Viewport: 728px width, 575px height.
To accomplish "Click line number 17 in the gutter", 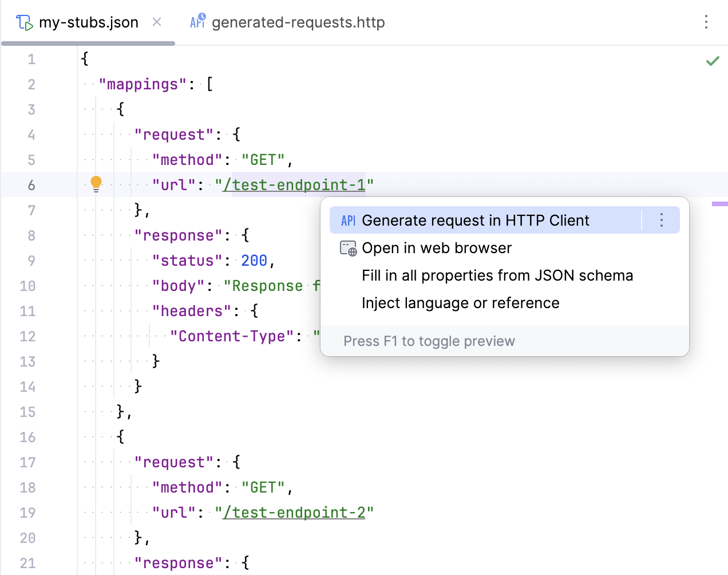I will (27, 462).
